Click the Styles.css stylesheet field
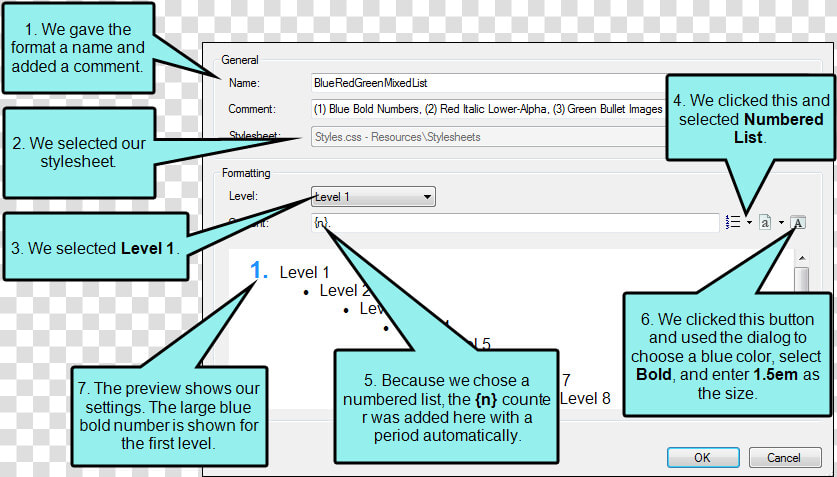 click(x=488, y=137)
